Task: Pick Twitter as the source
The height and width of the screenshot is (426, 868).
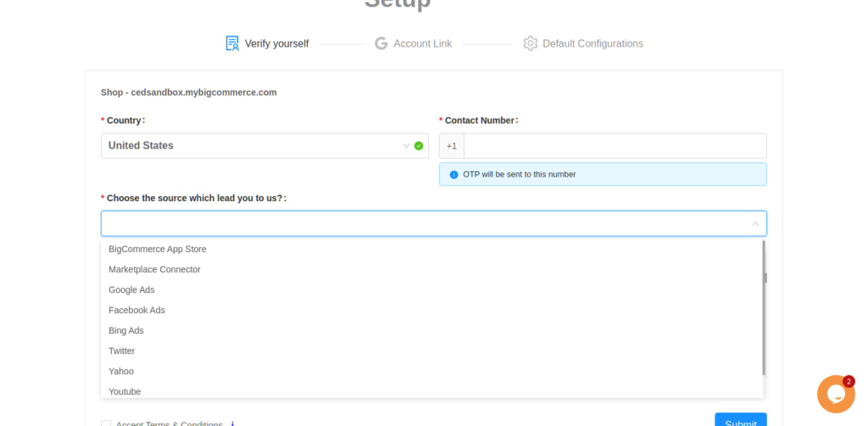Action: pyautogui.click(x=431, y=350)
